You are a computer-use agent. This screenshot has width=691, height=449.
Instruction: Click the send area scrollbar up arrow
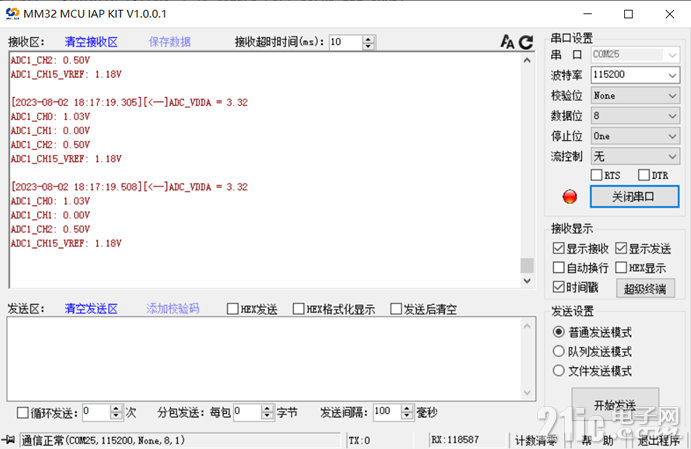coord(527,326)
